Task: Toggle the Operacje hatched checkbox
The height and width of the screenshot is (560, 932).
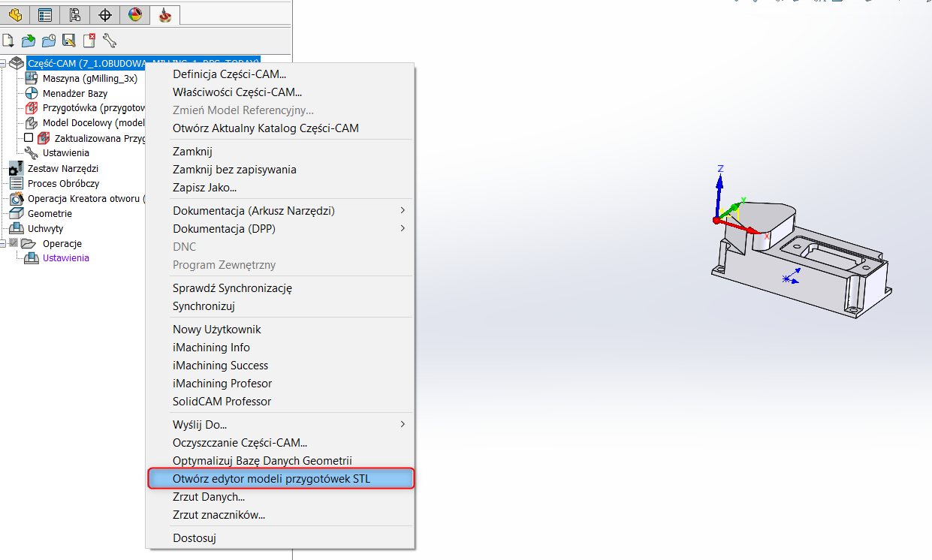Action: coord(13,243)
